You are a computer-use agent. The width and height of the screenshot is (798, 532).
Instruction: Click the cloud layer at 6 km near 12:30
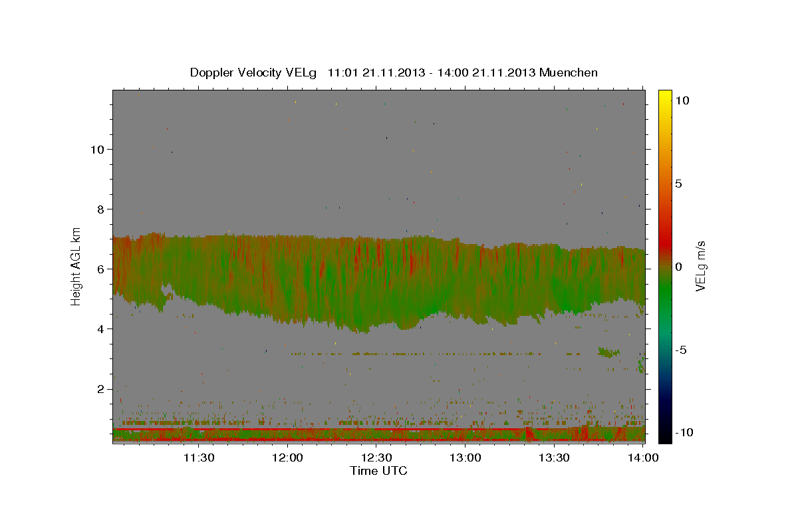(376, 269)
